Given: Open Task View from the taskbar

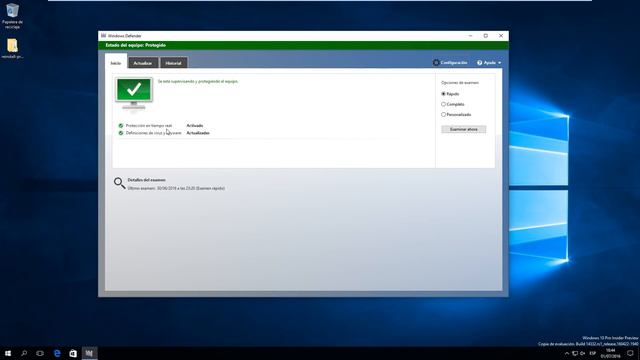Looking at the screenshot, I should point(40,353).
